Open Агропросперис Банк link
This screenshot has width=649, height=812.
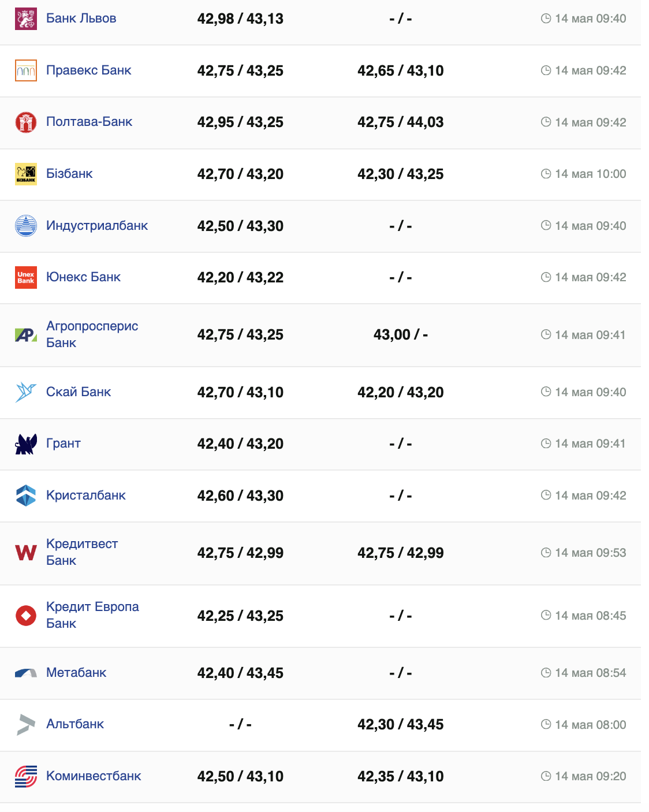coord(92,334)
